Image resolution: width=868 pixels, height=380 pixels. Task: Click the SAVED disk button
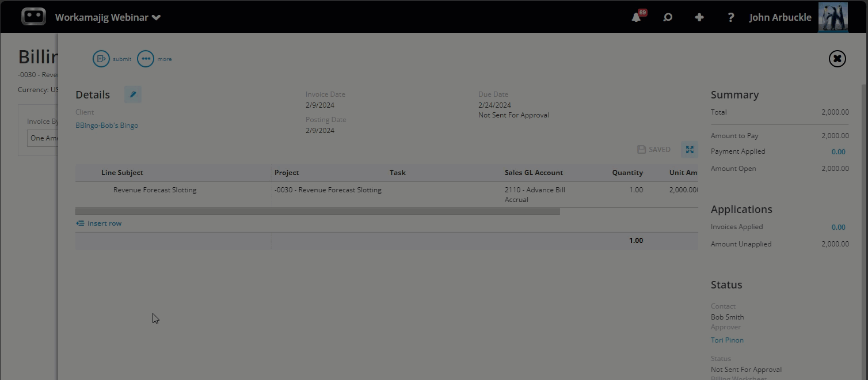pyautogui.click(x=654, y=150)
